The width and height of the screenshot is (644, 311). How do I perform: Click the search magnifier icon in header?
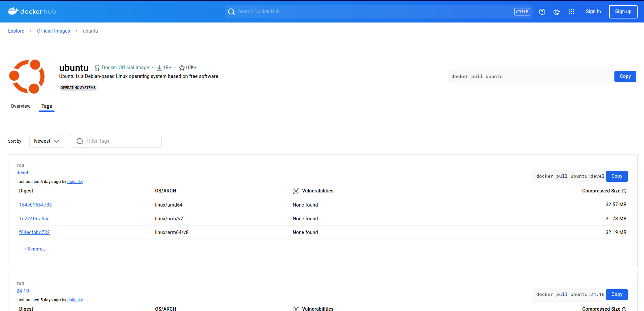tap(231, 12)
